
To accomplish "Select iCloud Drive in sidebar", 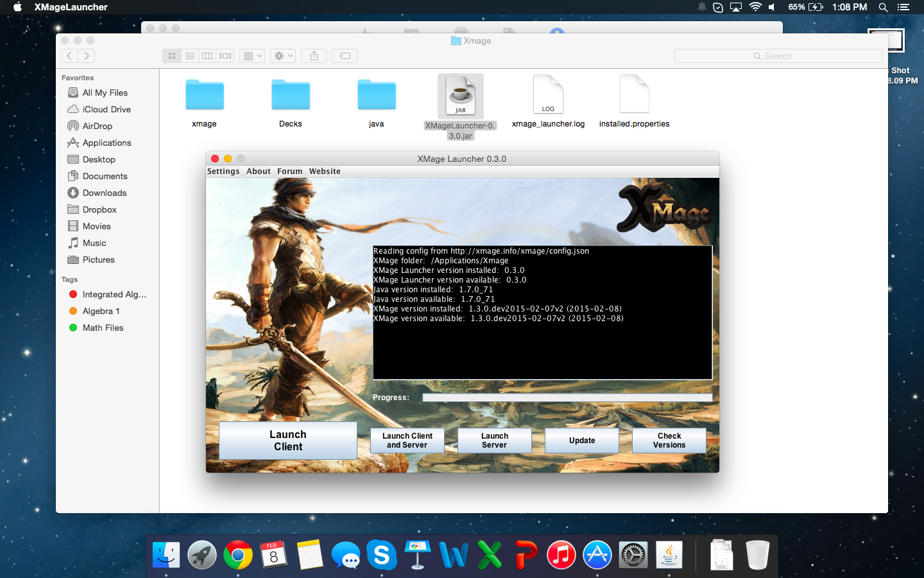I will click(108, 109).
